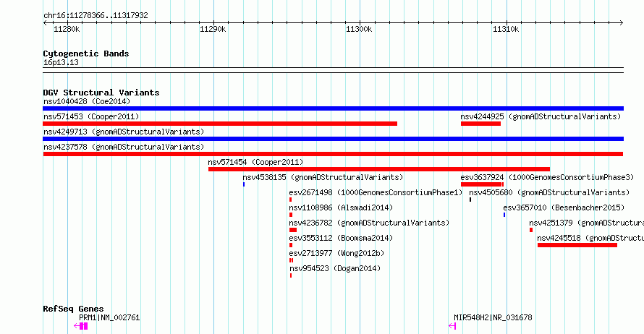Click the chr16:11278366..11317932 coordinates

pos(96,15)
